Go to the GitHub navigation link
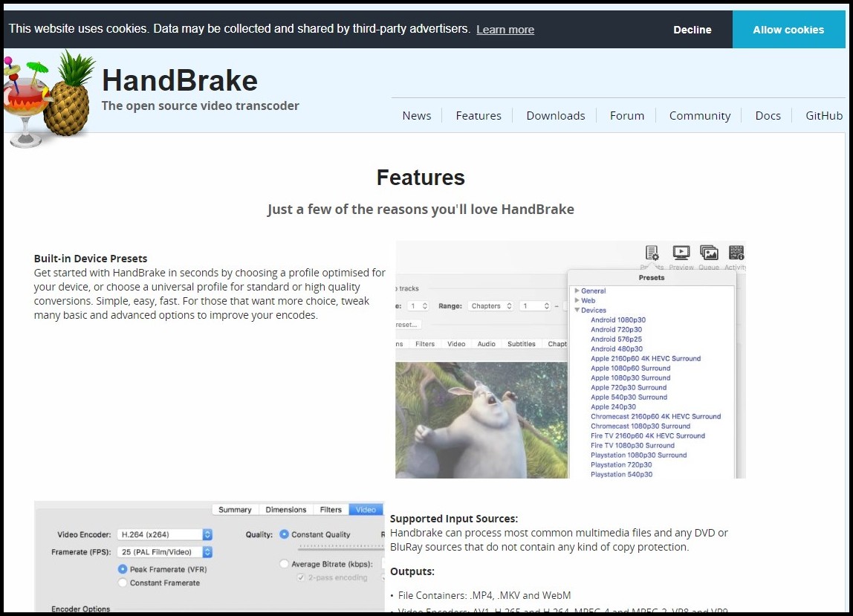The width and height of the screenshot is (853, 616). click(823, 116)
